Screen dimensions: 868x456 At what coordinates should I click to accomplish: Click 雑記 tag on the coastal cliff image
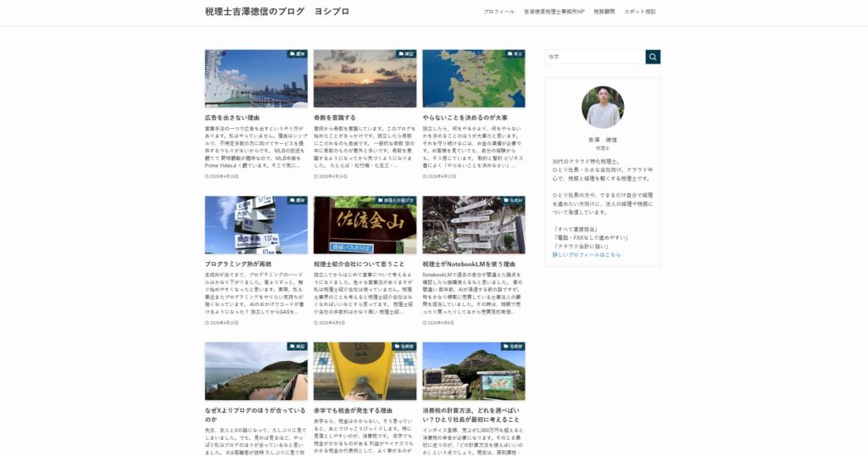(298, 347)
